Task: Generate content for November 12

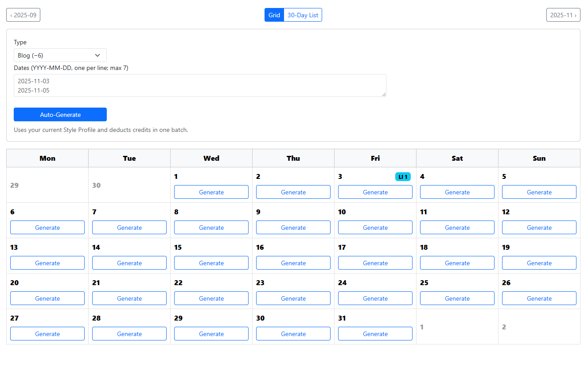Action: 539,227
